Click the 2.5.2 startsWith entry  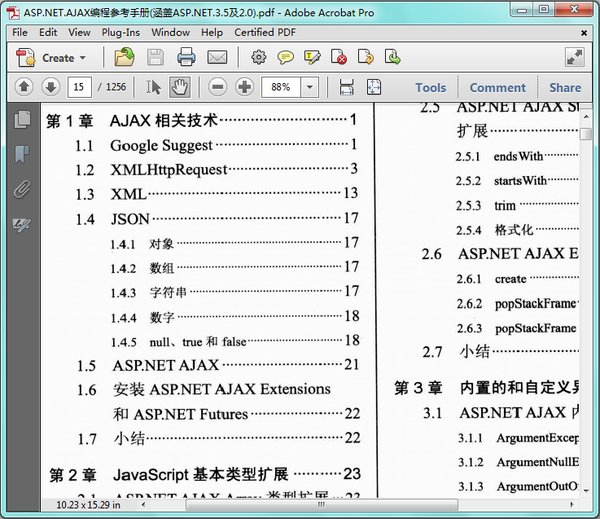tap(517, 181)
